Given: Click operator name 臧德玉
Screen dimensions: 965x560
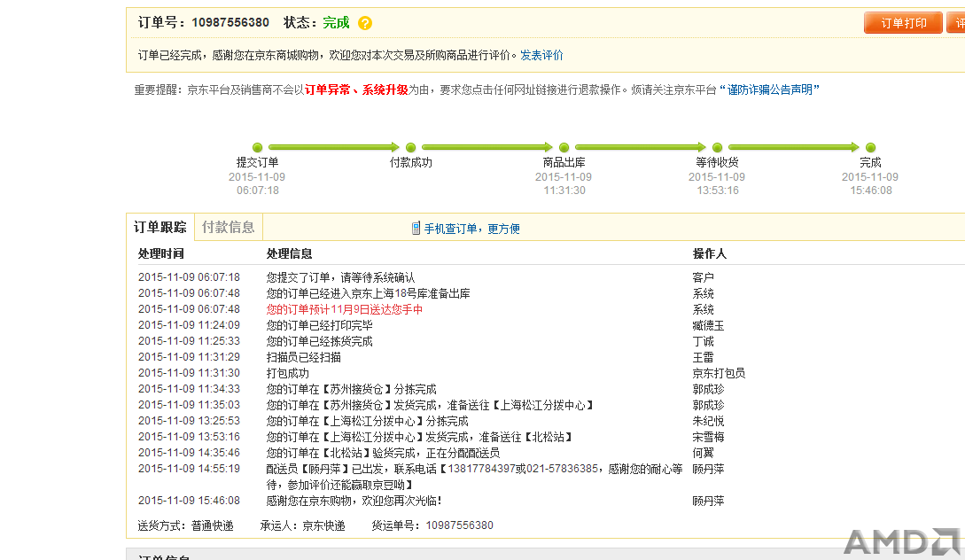Looking at the screenshot, I should click(708, 325).
